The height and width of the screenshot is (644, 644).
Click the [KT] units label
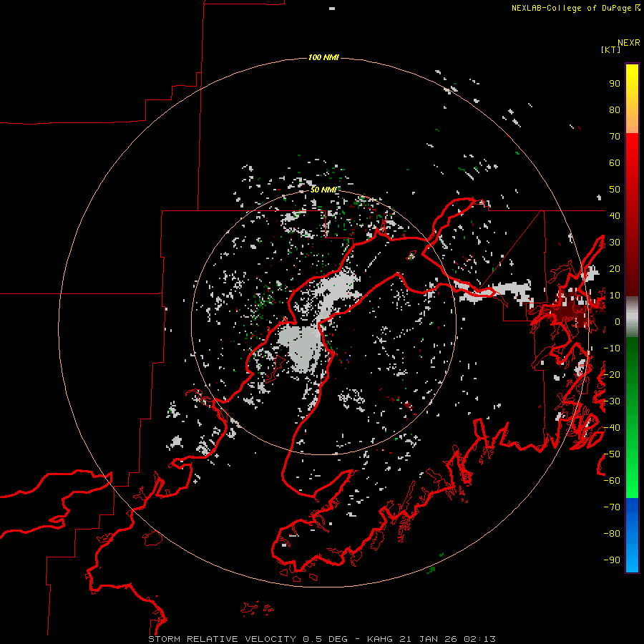pos(611,49)
